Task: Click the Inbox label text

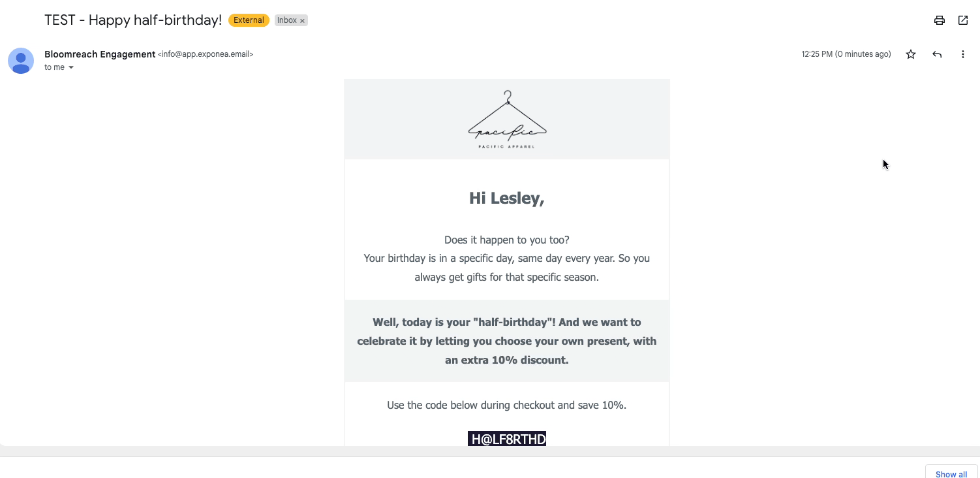Action: 286,20
